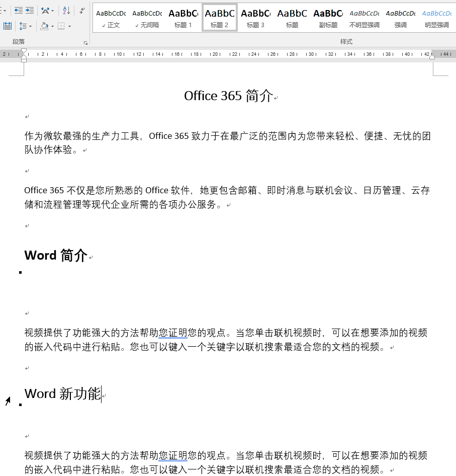Viewport: 456px width, 476px height.
Task: Click the Left Indent box on ruler
Action: [24, 60]
